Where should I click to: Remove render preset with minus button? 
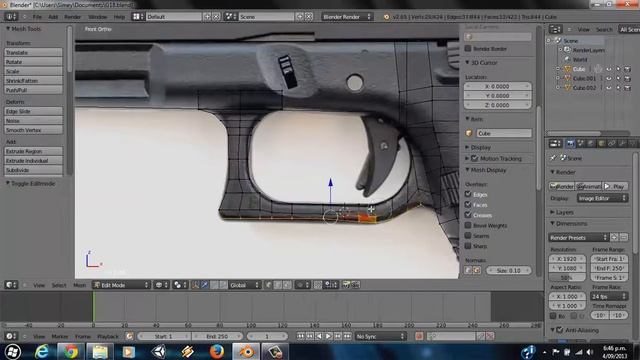(x=624, y=237)
